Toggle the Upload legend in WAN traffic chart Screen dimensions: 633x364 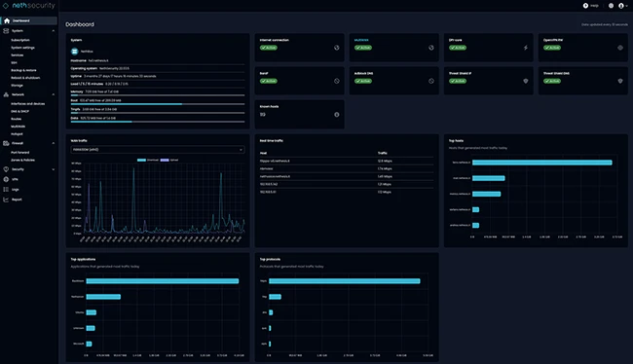coord(169,161)
